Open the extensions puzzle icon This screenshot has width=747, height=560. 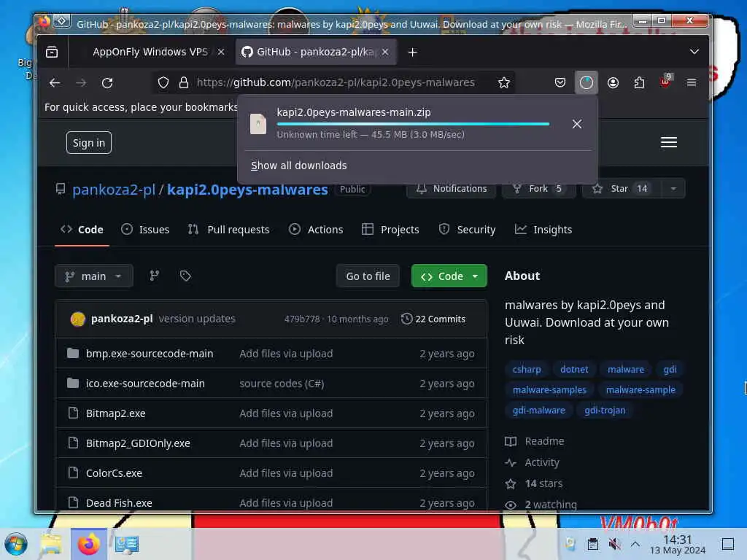pos(639,83)
